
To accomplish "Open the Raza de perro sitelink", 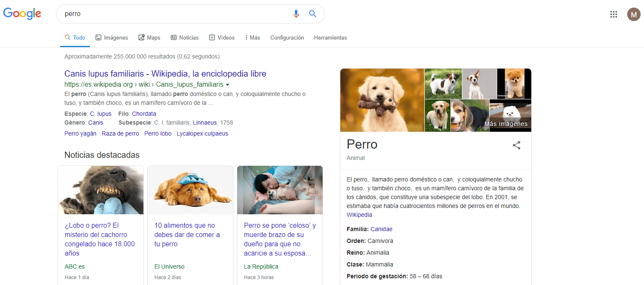I will 120,133.
